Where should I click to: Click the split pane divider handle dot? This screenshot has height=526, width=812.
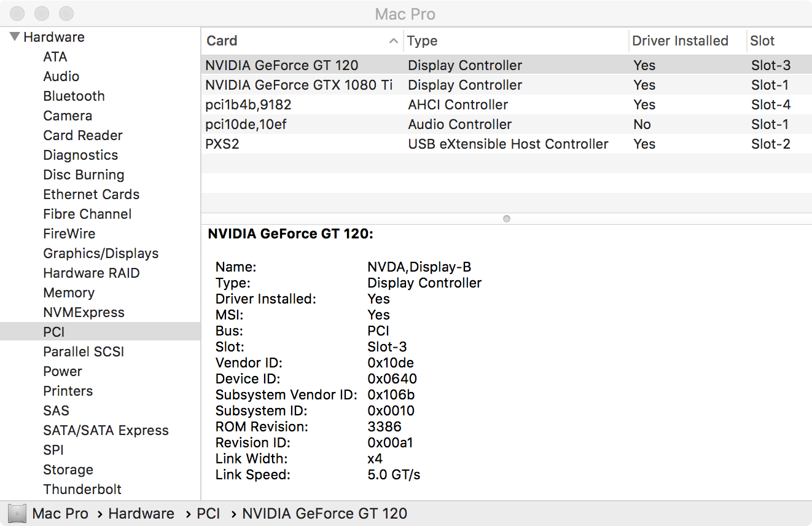(507, 219)
